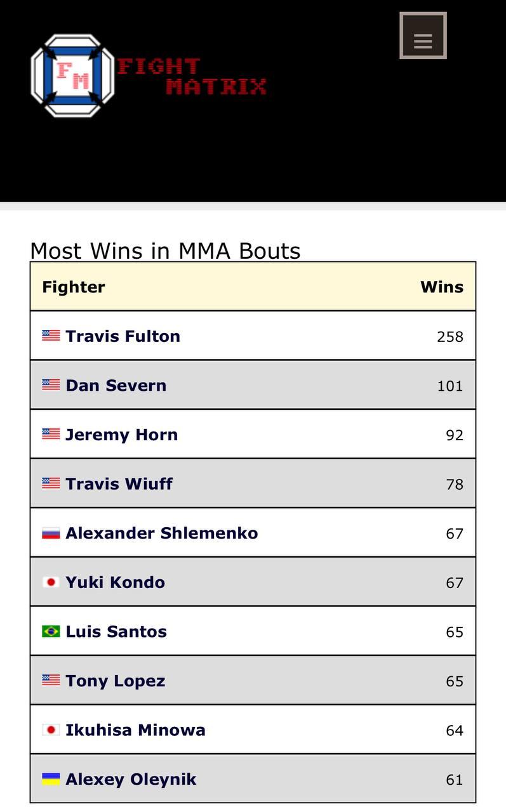506x812 pixels.
Task: Open Jeremy Horn's fighter profile
Action: pyautogui.click(x=121, y=435)
